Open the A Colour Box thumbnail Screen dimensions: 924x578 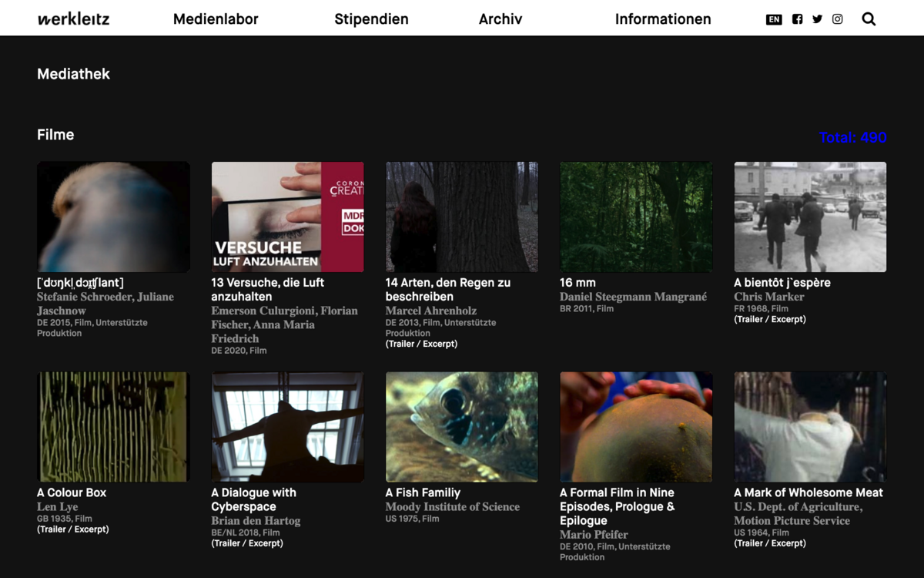pos(113,427)
